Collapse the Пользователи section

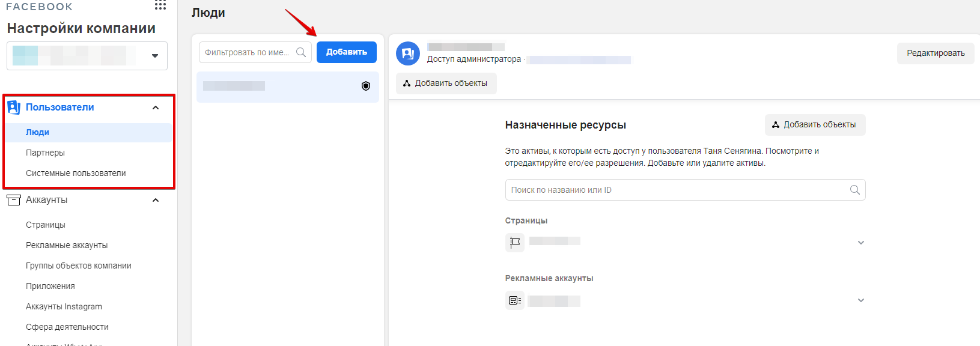156,108
